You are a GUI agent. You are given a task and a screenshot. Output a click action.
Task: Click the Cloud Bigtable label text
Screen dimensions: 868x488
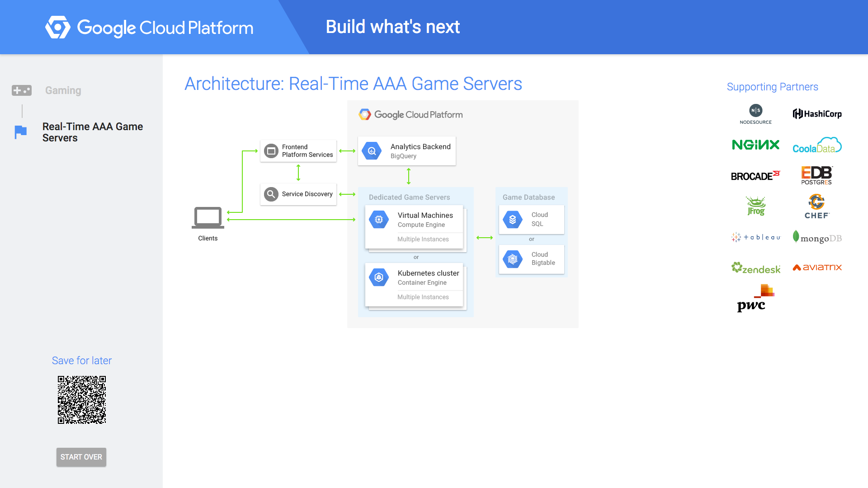tap(543, 258)
